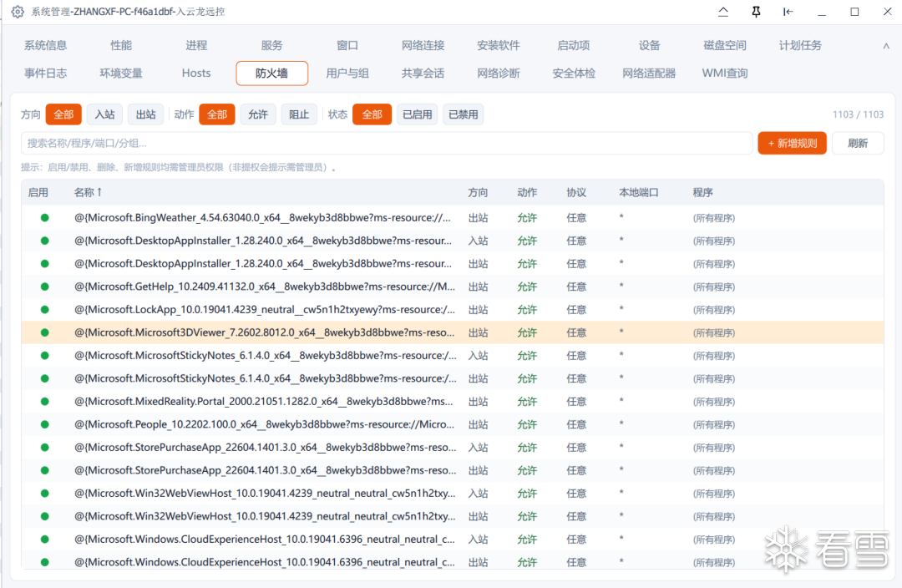The width and height of the screenshot is (902, 588).
Task: Select the Microsoft.GetHelp rule name
Action: (265, 286)
